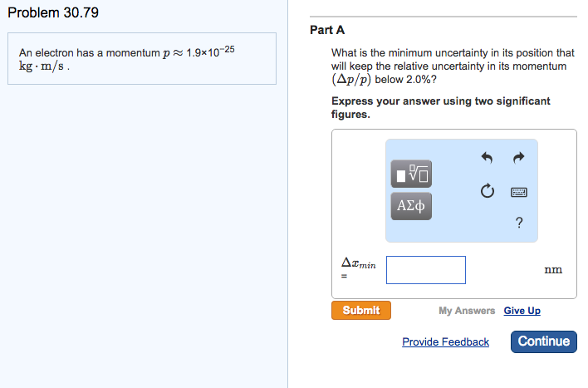Screen dimensions: 588x388
Task: Click the Give Up link
Action: click(522, 311)
